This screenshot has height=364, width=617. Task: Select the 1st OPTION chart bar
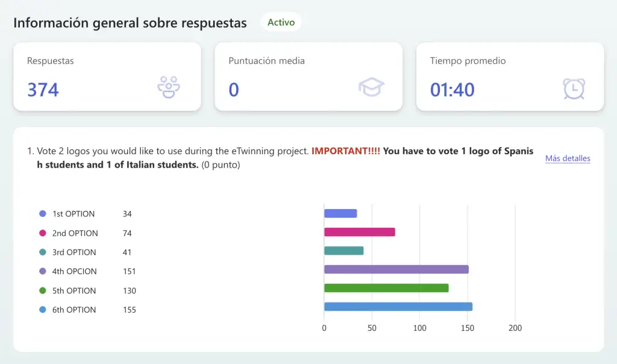point(340,213)
